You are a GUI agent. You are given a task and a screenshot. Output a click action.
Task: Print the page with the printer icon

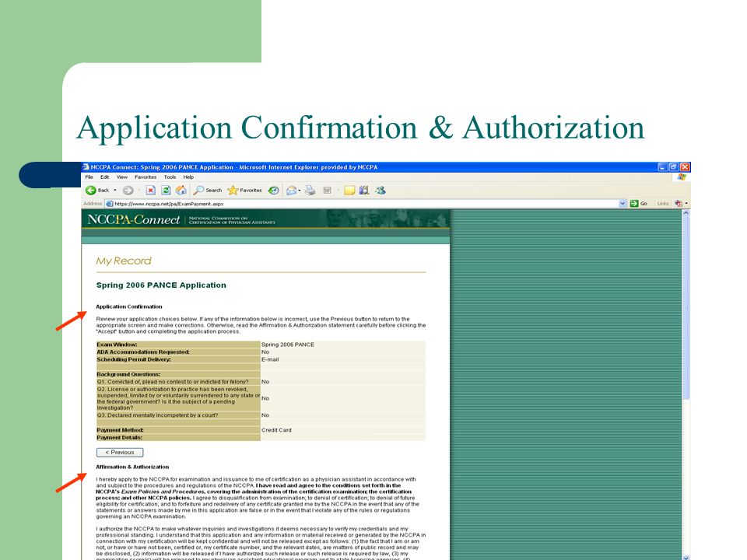[310, 191]
